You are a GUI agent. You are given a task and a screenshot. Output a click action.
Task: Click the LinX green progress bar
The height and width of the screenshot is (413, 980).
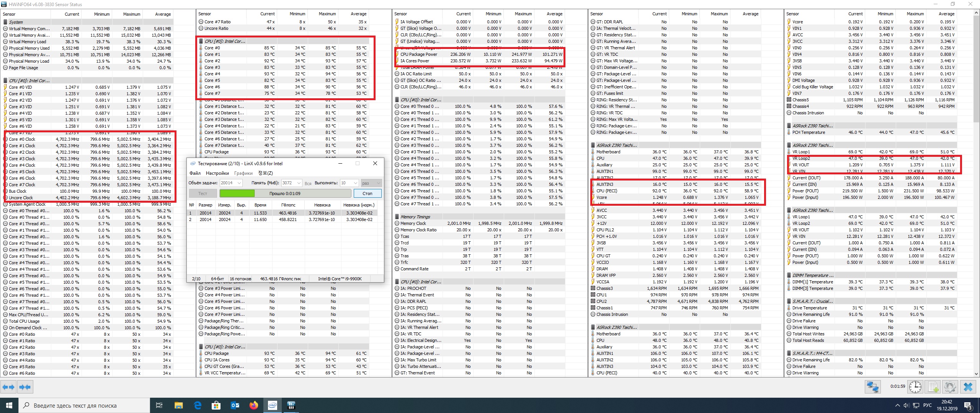237,193
